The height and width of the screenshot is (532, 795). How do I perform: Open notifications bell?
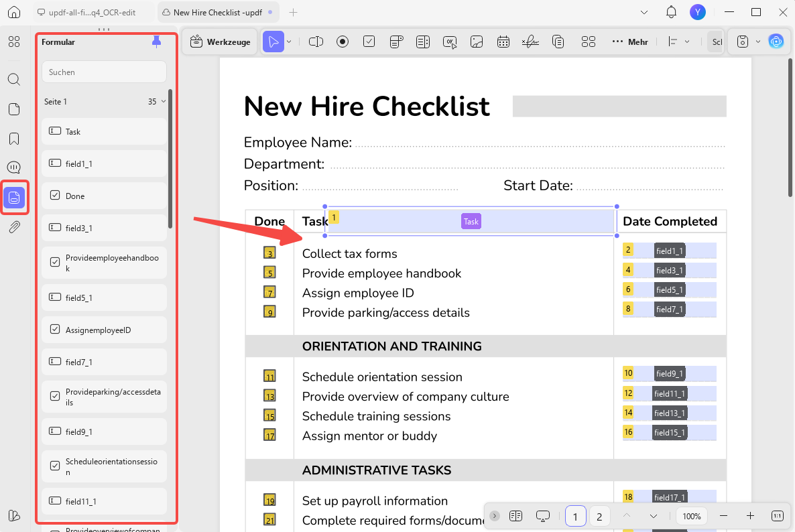pyautogui.click(x=671, y=12)
